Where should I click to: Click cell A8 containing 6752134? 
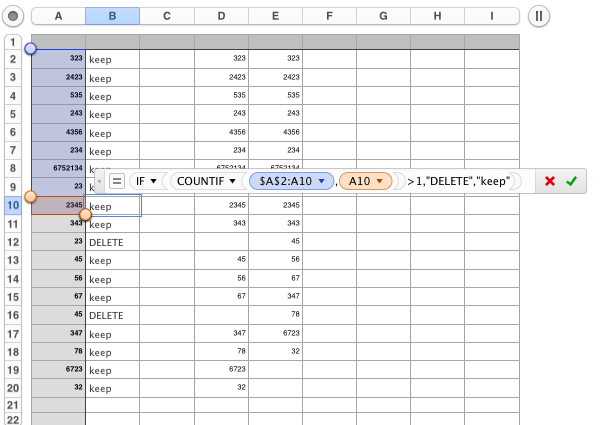[58, 169]
